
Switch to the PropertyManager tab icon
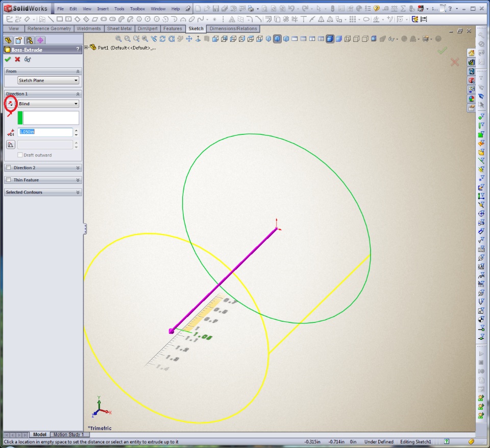(19, 40)
